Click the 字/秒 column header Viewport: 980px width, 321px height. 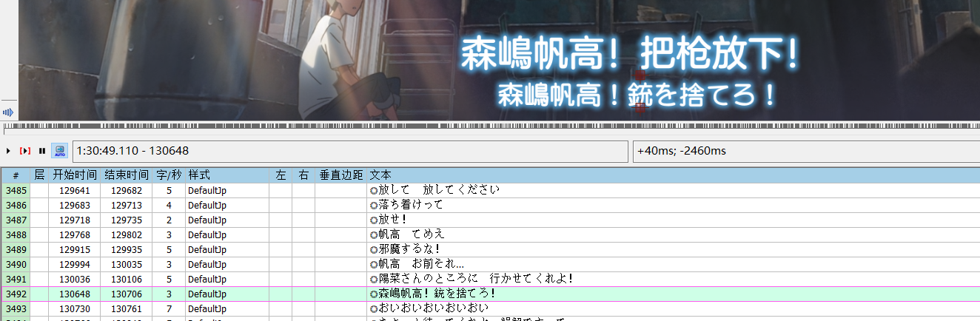point(169,175)
